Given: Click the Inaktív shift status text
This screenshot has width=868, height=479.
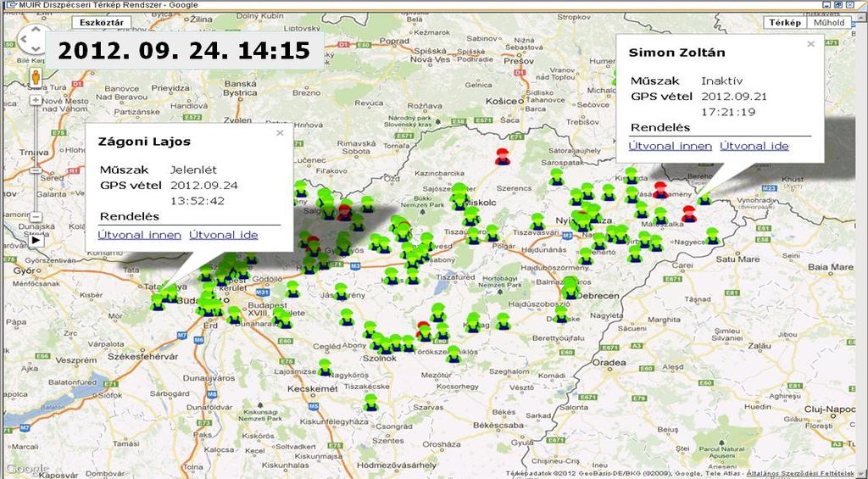Looking at the screenshot, I should (x=721, y=81).
